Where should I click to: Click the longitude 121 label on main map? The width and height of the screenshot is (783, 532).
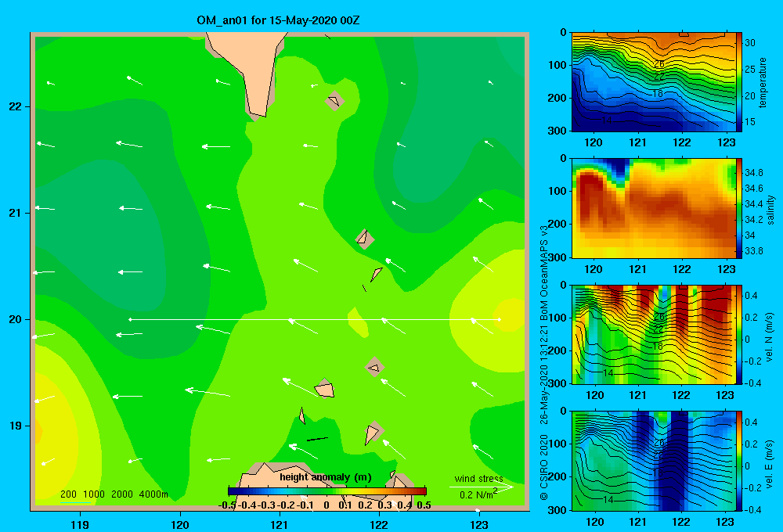tap(280, 524)
